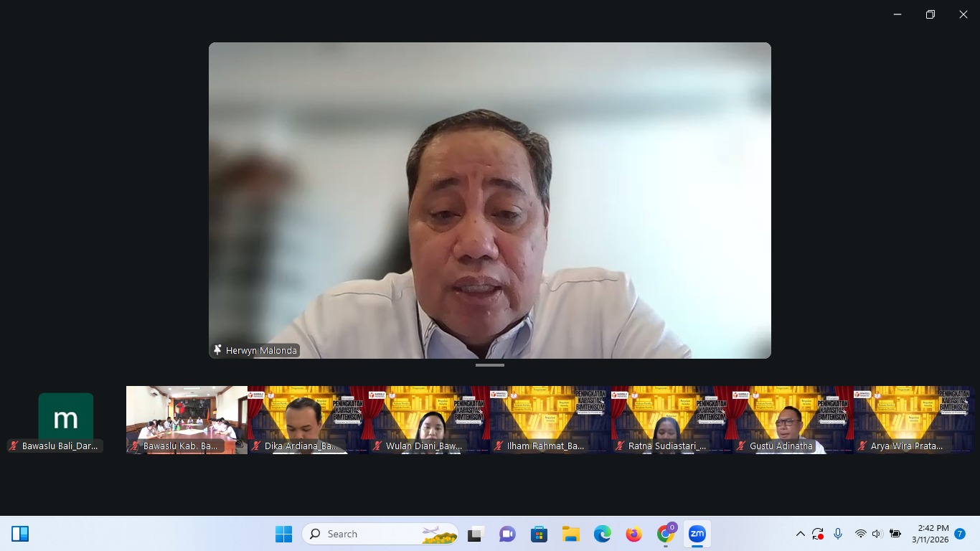Viewport: 980px width, 551px height.
Task: Launch Google Chrome from the taskbar
Action: click(665, 534)
